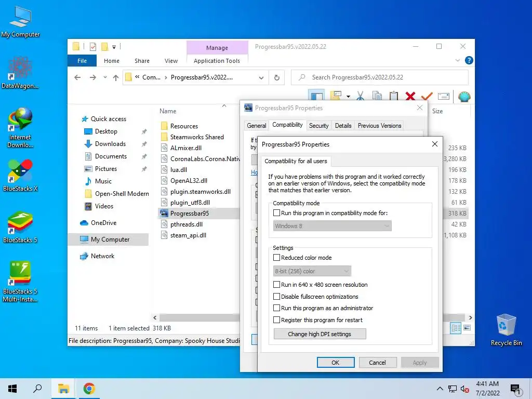The width and height of the screenshot is (532, 399).
Task: Click the envelope Email icon in toolbar
Action: coord(444,96)
